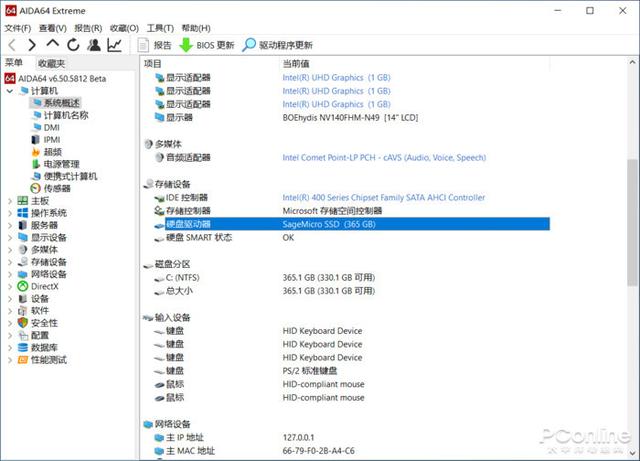
Task: Click the SageMicro SSD (365 GB) value
Action: [329, 224]
